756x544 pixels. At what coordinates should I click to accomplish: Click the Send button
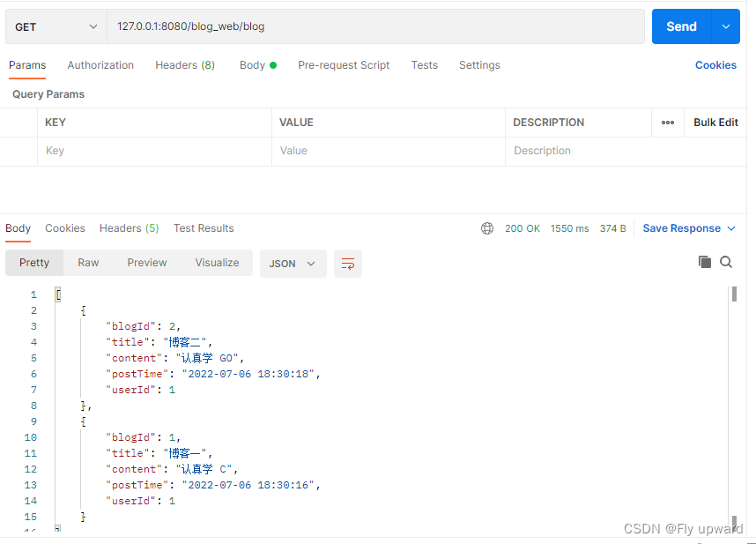click(679, 26)
